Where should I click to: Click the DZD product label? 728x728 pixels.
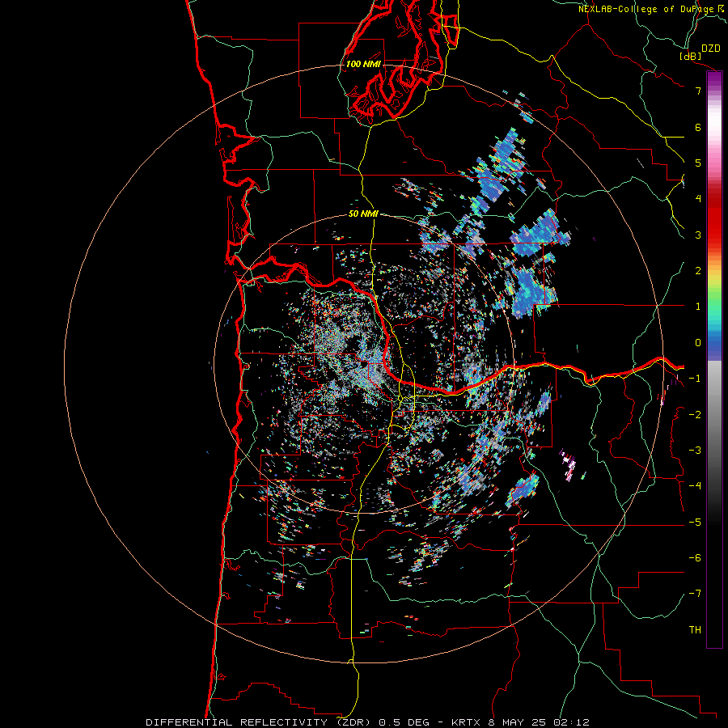tap(711, 49)
